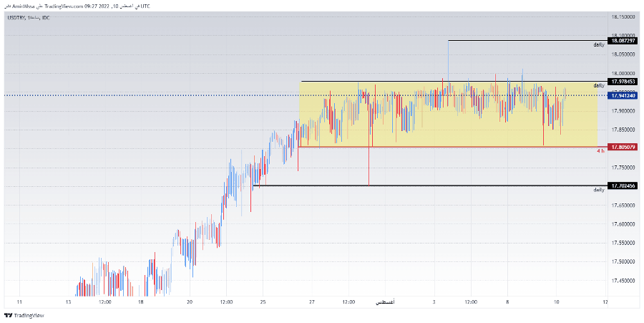644x323 pixels.
Task: Click the 'daily' label under 17.978453
Action: [599, 85]
